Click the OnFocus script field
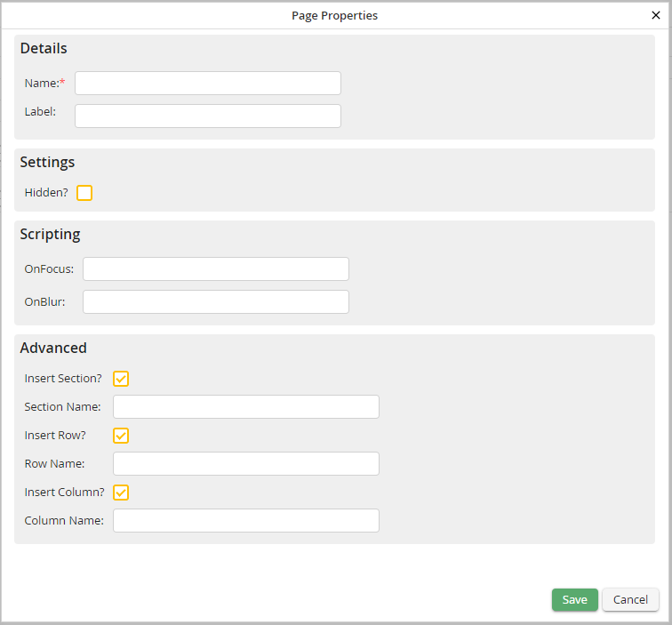The width and height of the screenshot is (672, 625). click(216, 269)
